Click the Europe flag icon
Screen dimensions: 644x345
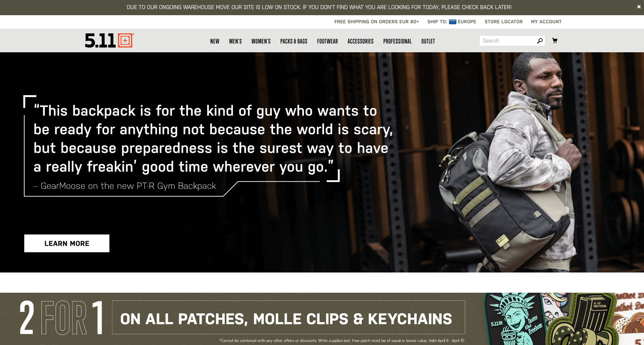click(x=452, y=22)
